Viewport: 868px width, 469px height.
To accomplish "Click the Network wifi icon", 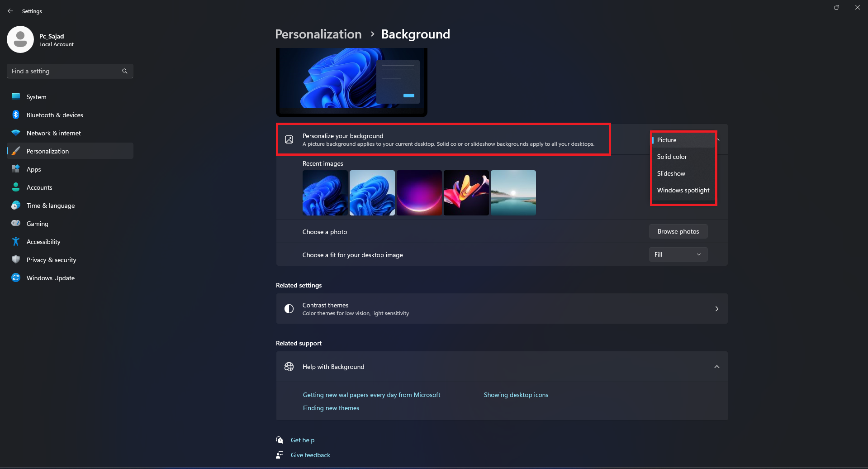I will click(16, 133).
